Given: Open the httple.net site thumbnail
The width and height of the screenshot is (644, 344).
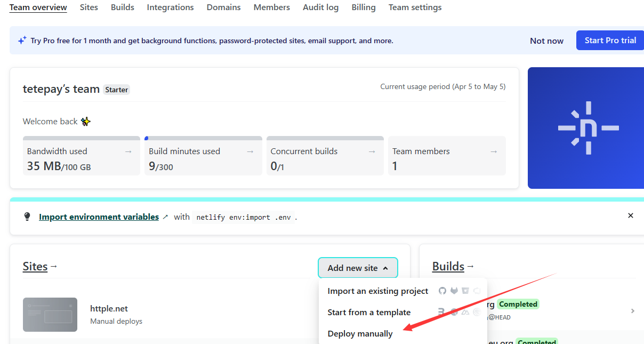Looking at the screenshot, I should [x=50, y=315].
